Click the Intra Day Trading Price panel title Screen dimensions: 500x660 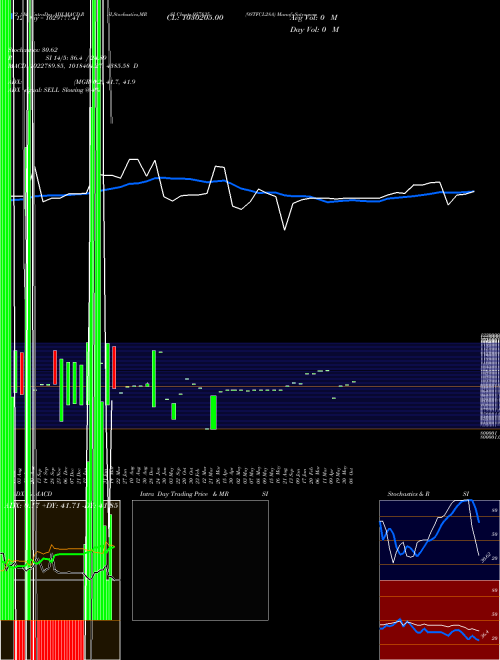pos(185,494)
